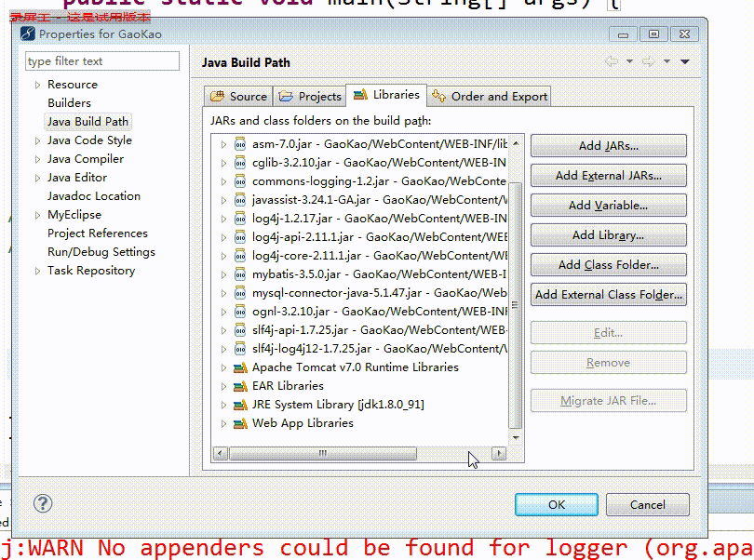Image resolution: width=754 pixels, height=560 pixels.
Task: Click the scroll down arrow of jar list
Action: pyautogui.click(x=516, y=437)
